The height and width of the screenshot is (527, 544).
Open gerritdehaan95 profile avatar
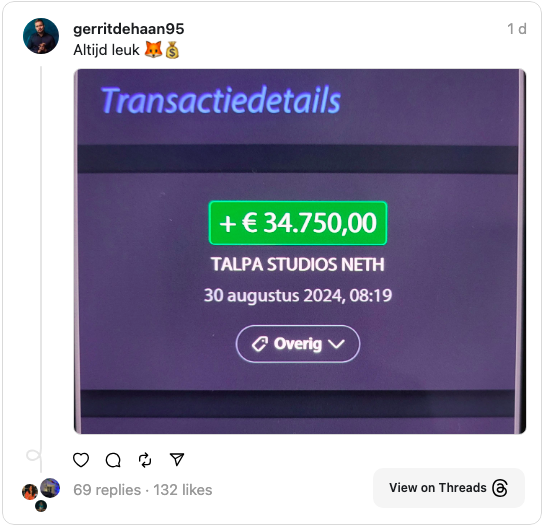point(41,36)
